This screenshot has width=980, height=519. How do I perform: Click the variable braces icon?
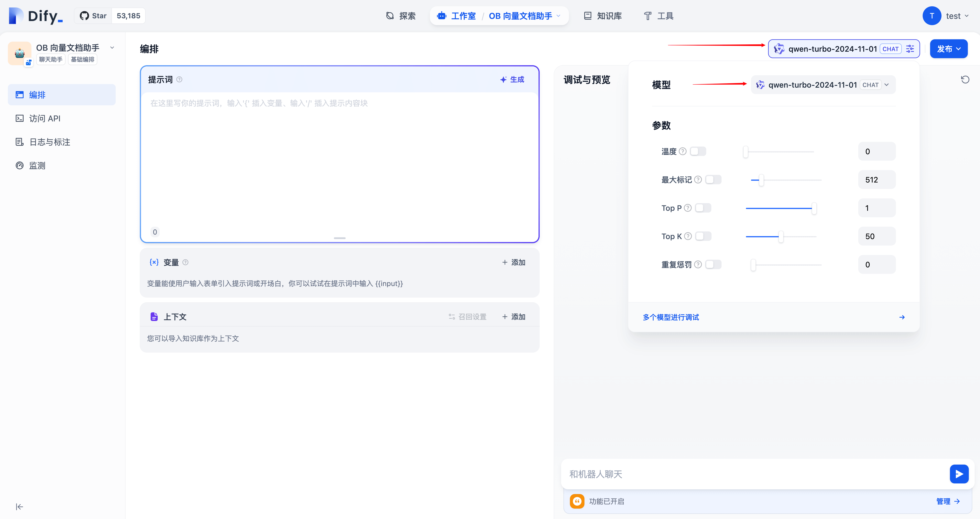tap(154, 262)
